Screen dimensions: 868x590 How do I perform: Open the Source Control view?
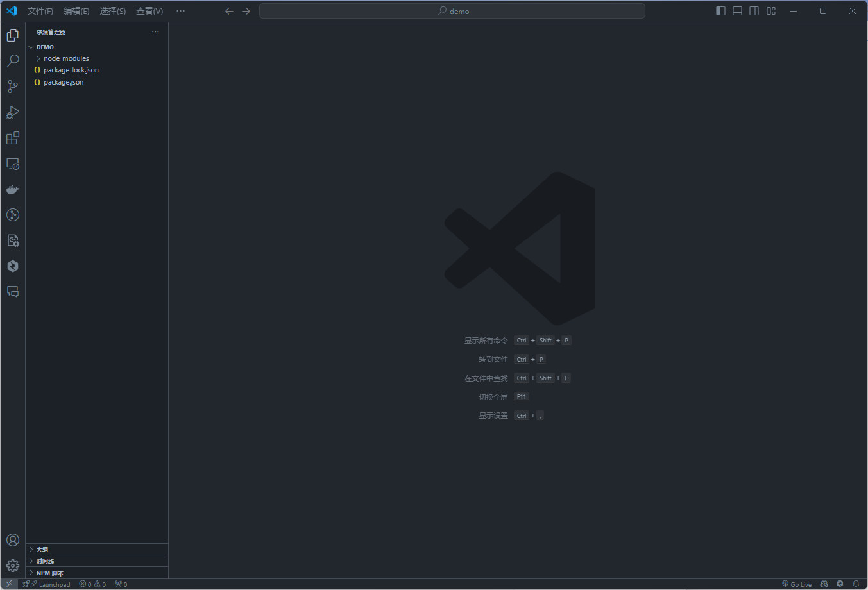point(13,87)
